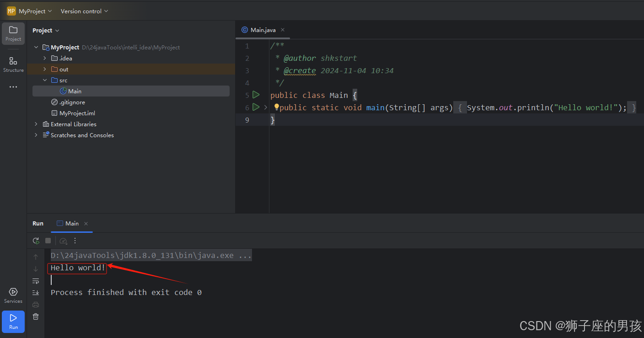Click the MP project badge icon
This screenshot has height=338, width=644.
[x=11, y=11]
